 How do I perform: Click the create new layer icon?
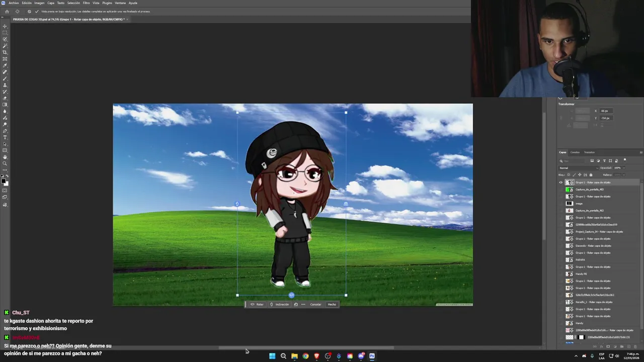point(629,346)
